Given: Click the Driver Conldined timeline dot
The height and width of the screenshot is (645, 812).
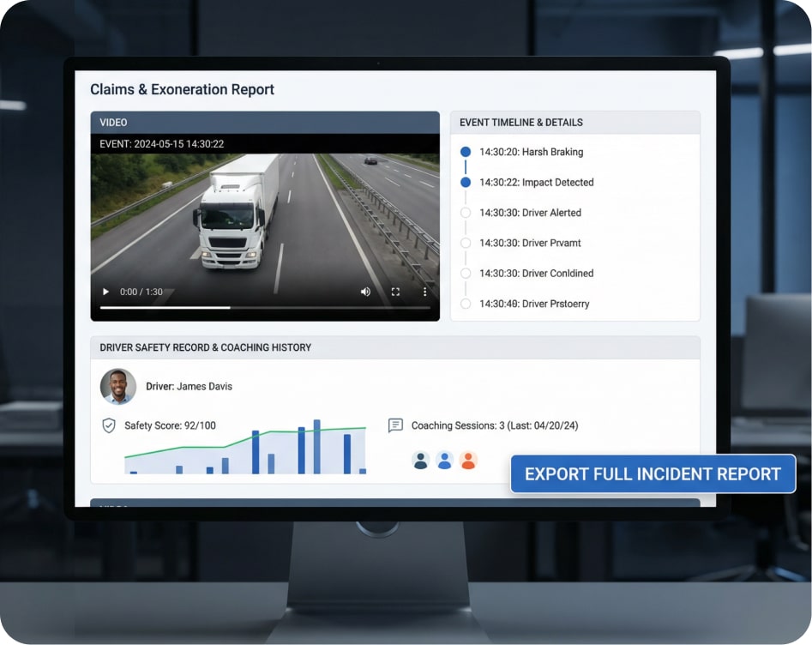Looking at the screenshot, I should click(x=466, y=274).
